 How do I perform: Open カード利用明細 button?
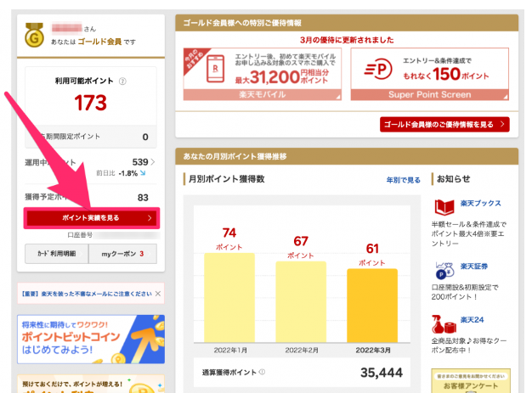pyautogui.click(x=56, y=254)
